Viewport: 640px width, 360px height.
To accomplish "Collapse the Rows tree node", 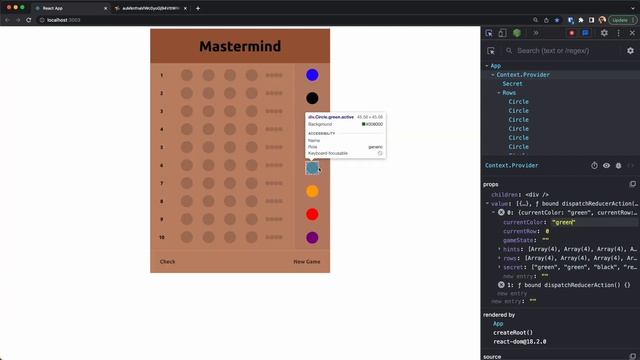I will (x=499, y=93).
